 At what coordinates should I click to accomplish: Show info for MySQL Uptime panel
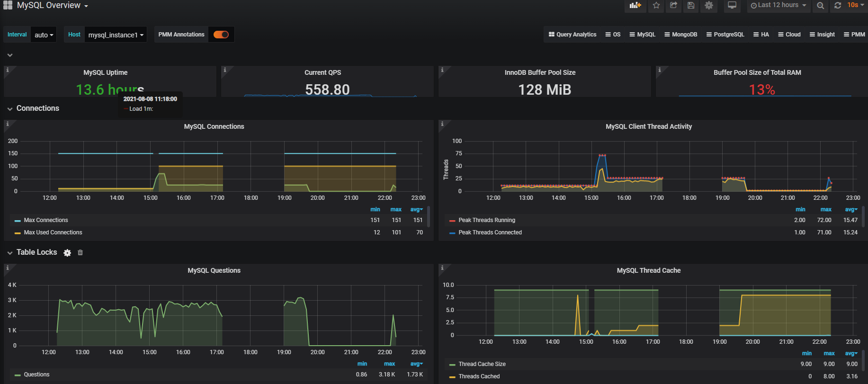(7, 70)
